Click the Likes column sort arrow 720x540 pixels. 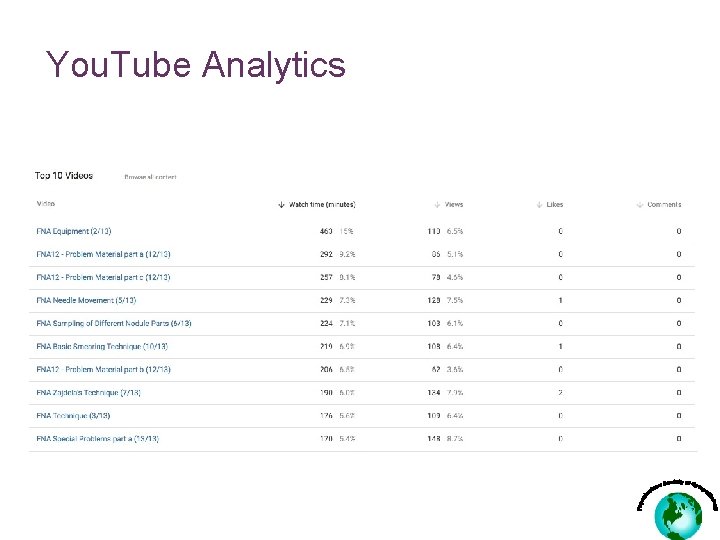coord(539,205)
